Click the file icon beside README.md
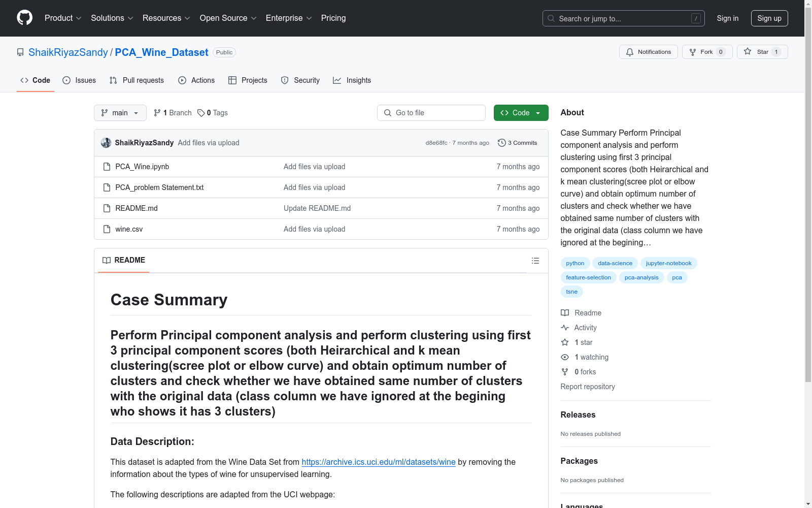 pos(107,208)
